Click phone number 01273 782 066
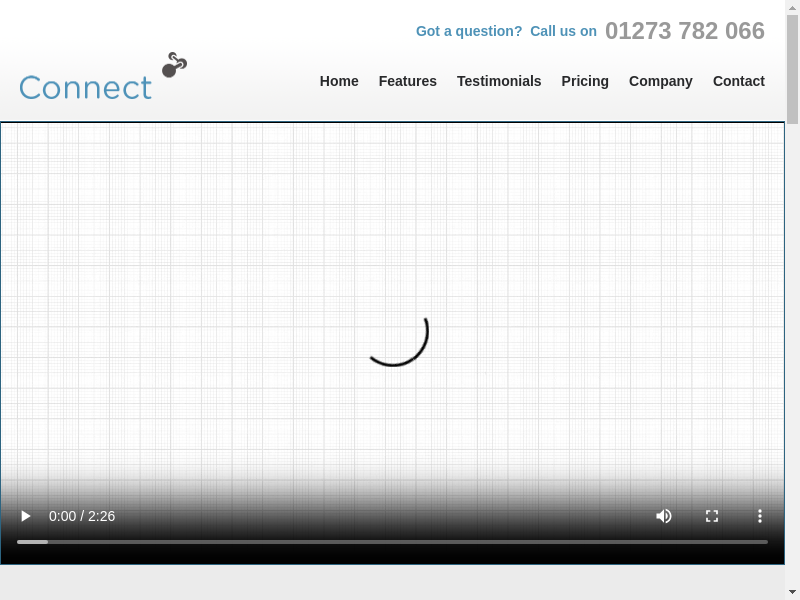This screenshot has height=600, width=800. 684,31
